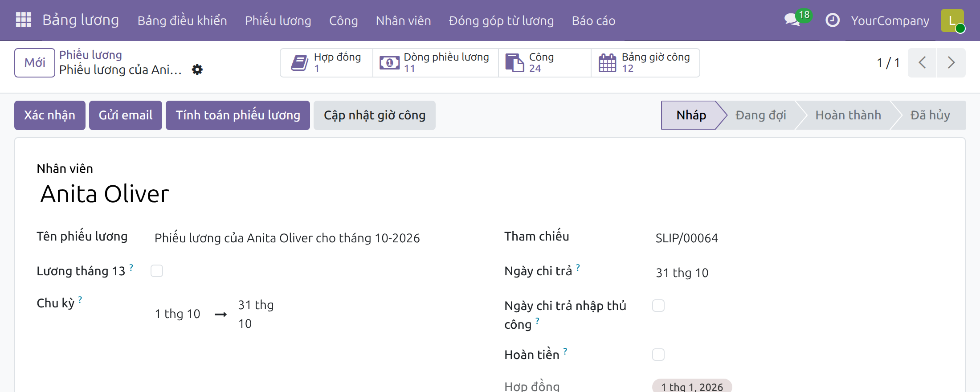Click the Công documents icon
Viewport: 980px width, 392px height.
(x=514, y=63)
